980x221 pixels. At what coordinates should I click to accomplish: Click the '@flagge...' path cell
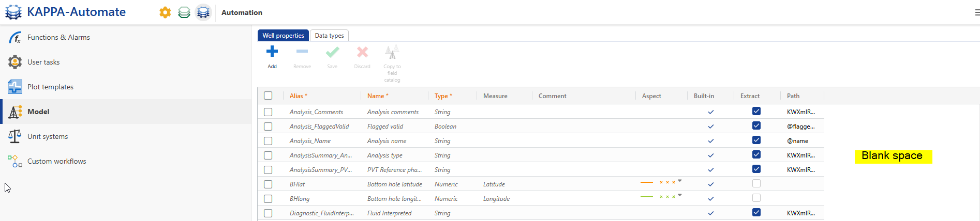(800, 127)
